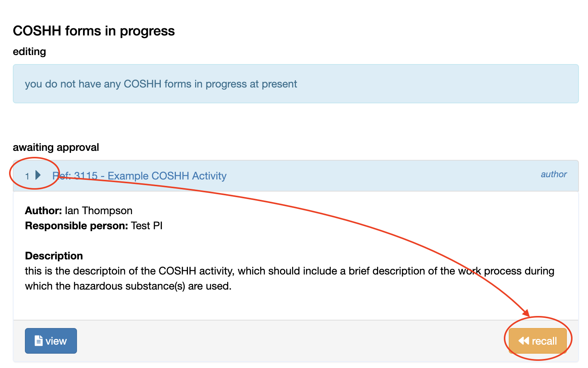Click the document icon in view button
This screenshot has width=588, height=368.
click(38, 341)
